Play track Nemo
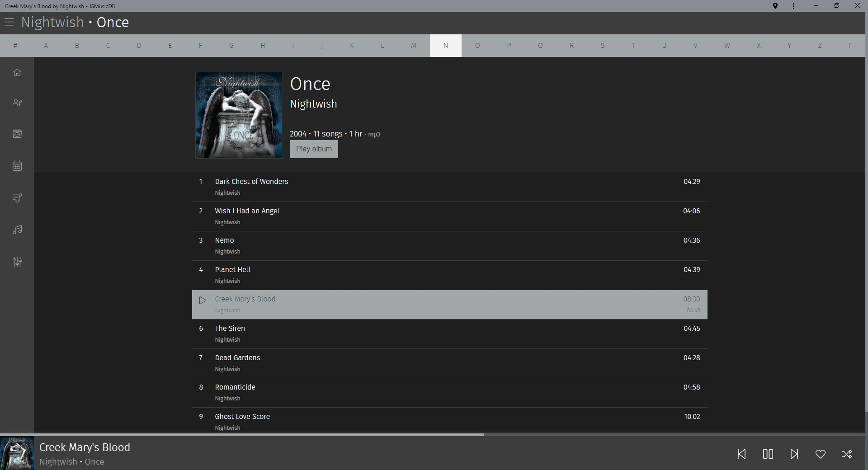 450,246
